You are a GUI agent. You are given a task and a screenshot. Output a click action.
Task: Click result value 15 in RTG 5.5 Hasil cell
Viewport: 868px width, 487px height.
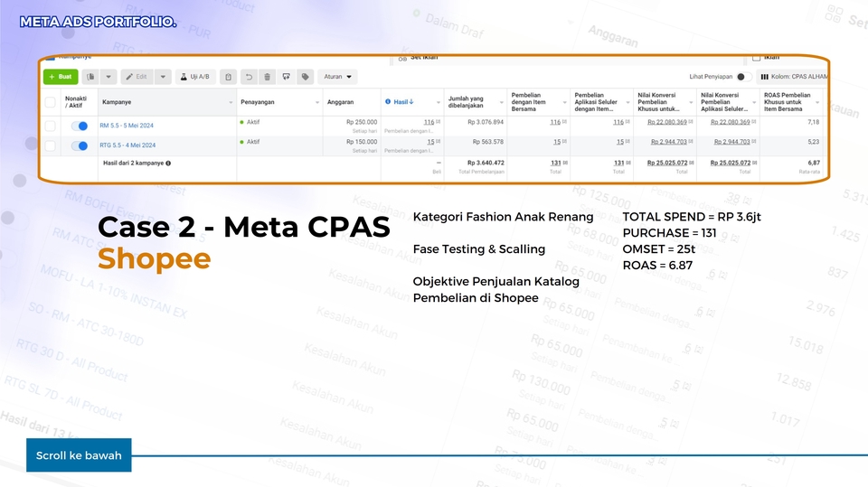pyautogui.click(x=430, y=142)
